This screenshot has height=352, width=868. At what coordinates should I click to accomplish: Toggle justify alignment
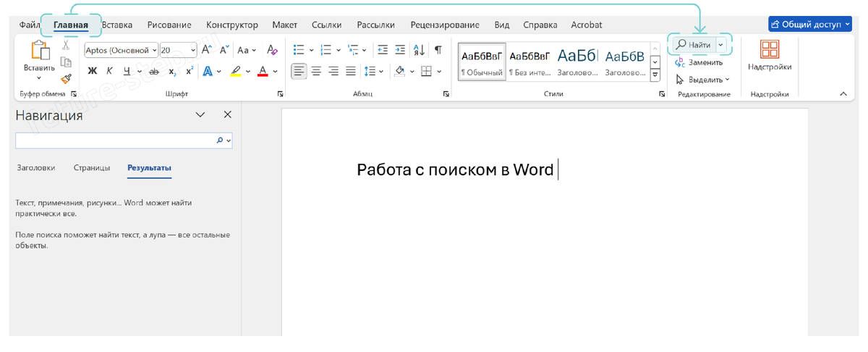click(351, 71)
